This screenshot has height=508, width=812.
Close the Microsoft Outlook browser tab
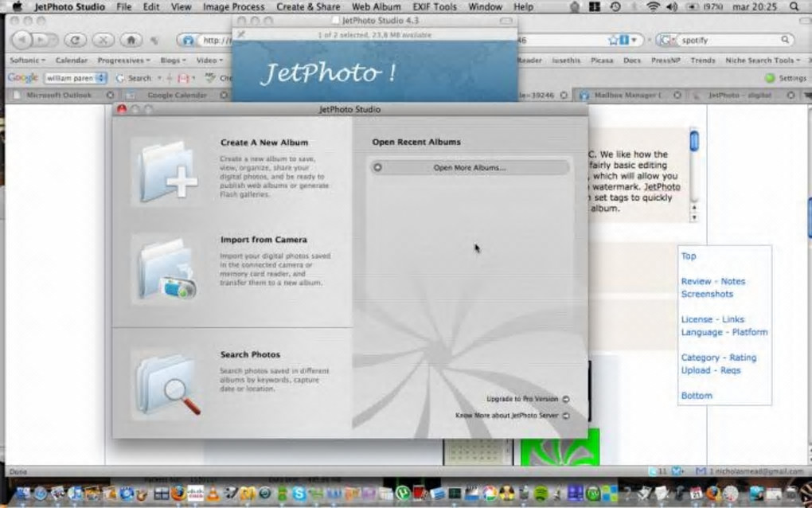coord(110,96)
